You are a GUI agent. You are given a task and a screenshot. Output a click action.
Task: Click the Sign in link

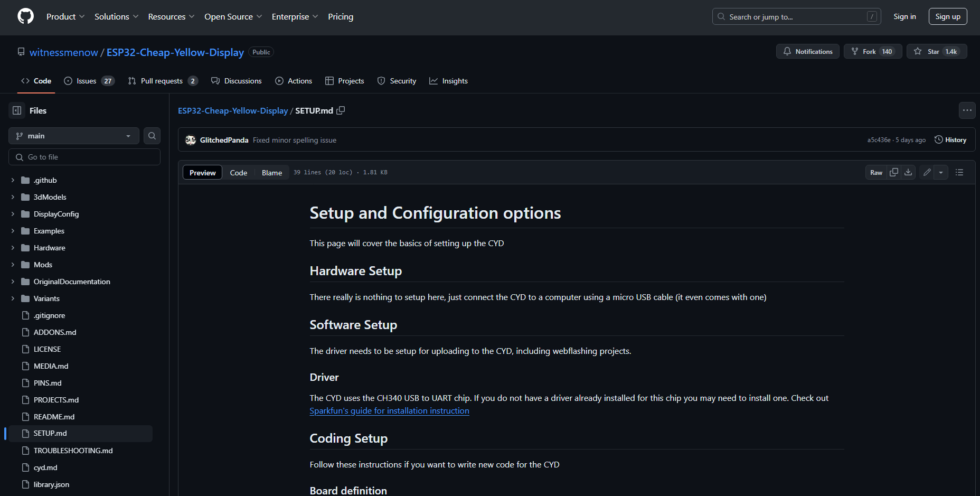(x=904, y=16)
